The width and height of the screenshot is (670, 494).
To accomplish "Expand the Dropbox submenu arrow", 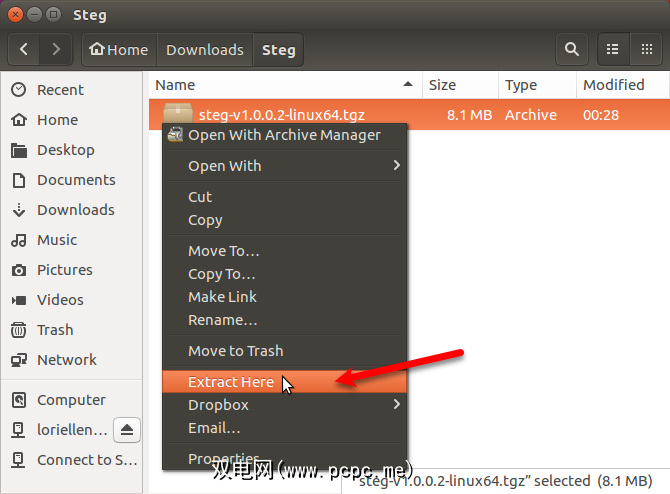I will coord(397,404).
